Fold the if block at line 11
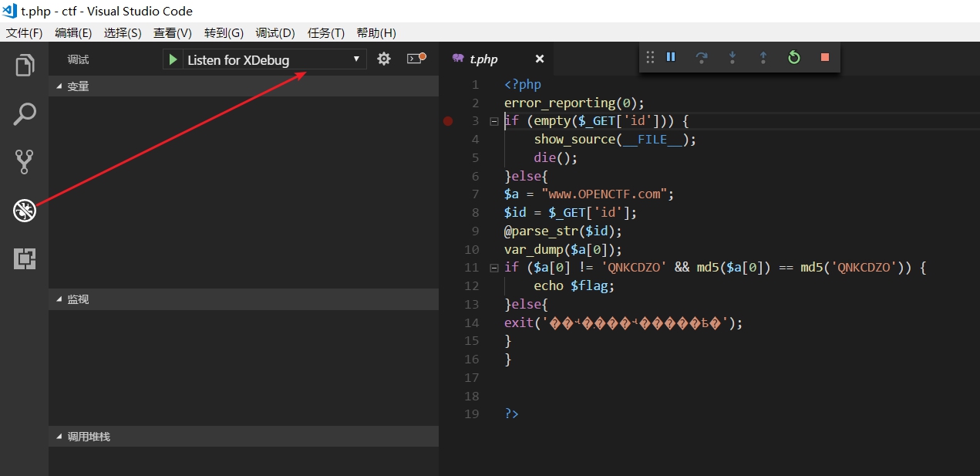The height and width of the screenshot is (476, 980). [x=493, y=268]
